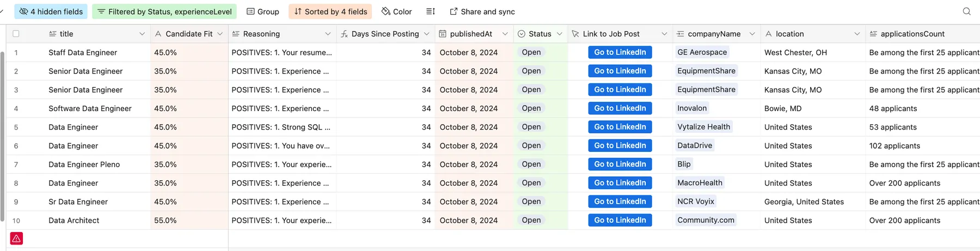Click the search magnifier icon
This screenshot has height=251, width=980.
966,11
